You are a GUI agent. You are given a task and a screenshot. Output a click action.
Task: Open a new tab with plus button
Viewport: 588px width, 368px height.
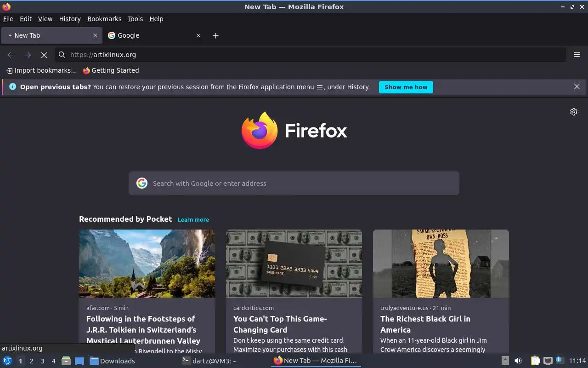216,35
